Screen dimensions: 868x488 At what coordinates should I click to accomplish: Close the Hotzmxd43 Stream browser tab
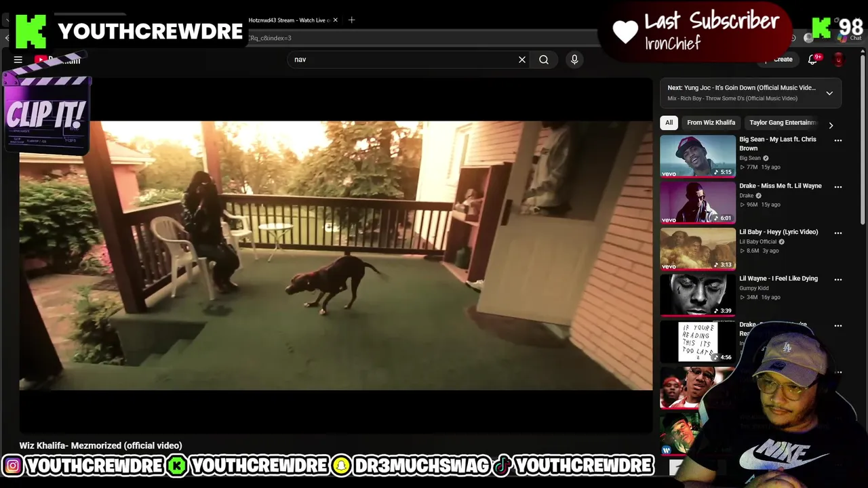point(335,20)
